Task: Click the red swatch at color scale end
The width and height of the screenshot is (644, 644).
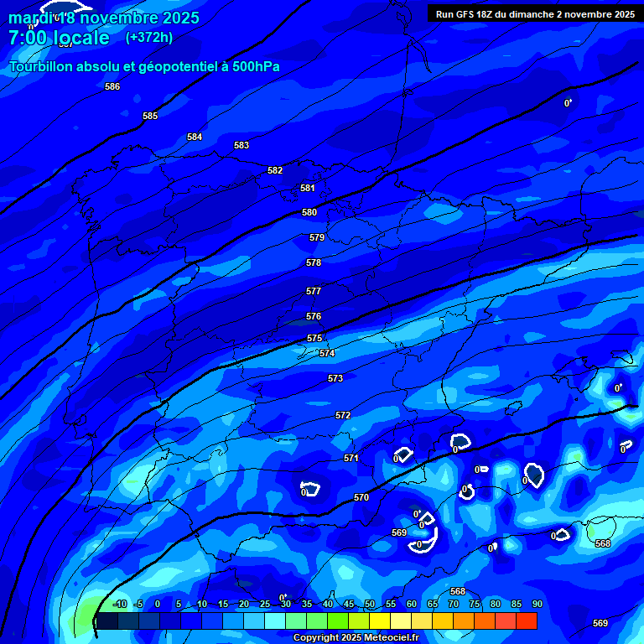Action: pyautogui.click(x=526, y=621)
